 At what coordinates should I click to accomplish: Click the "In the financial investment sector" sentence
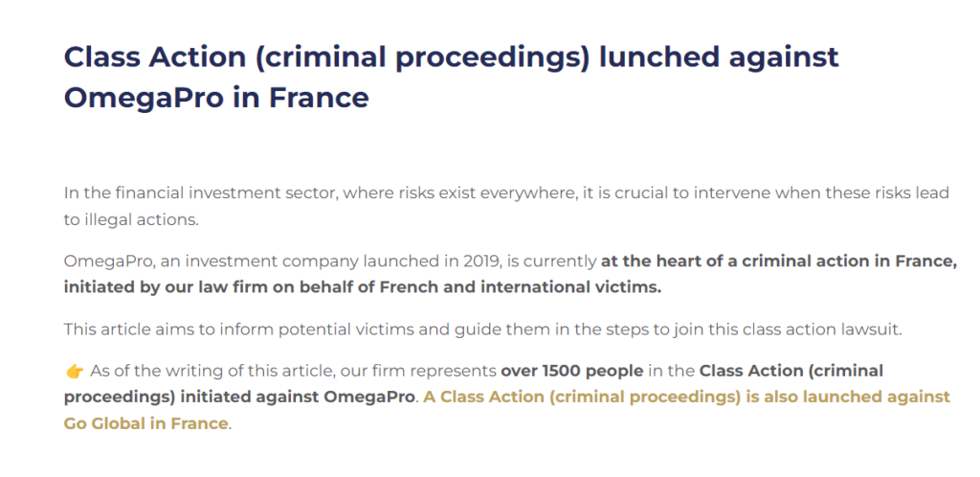193,193
